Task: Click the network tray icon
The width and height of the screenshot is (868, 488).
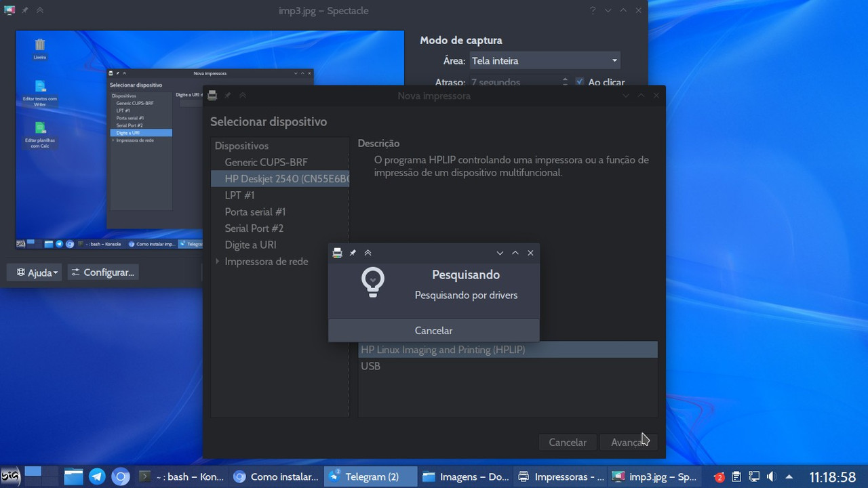Action: [x=753, y=476]
